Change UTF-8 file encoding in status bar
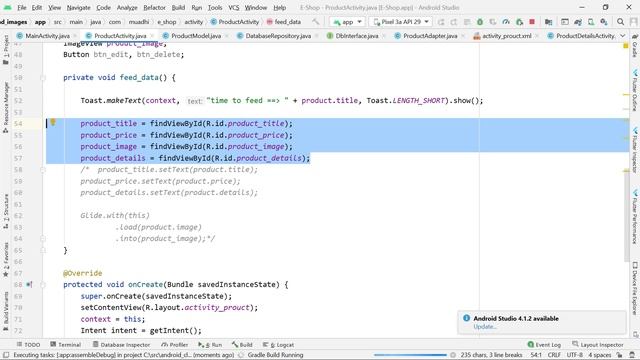Viewport: 640px width, 360px height. tap(575, 355)
